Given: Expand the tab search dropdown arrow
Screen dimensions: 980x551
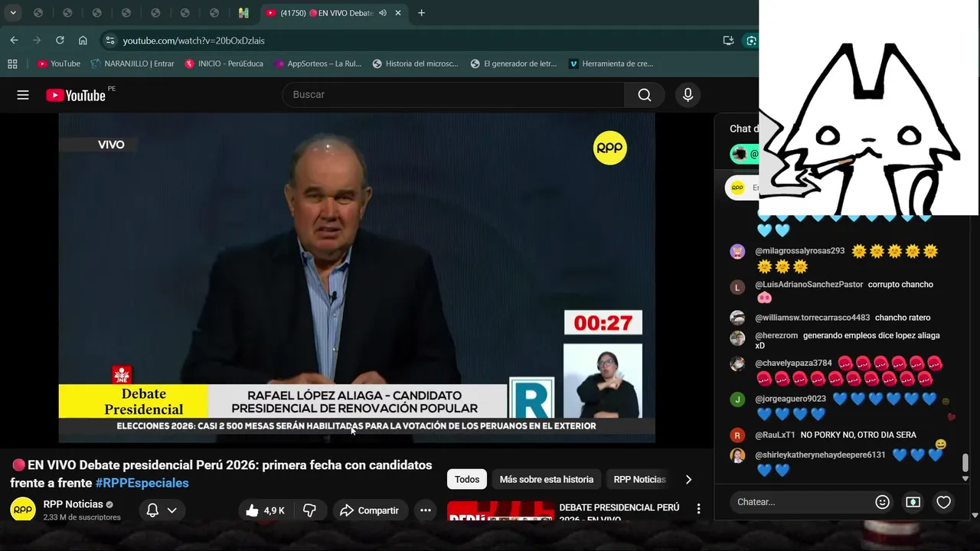Looking at the screenshot, I should pos(13,13).
